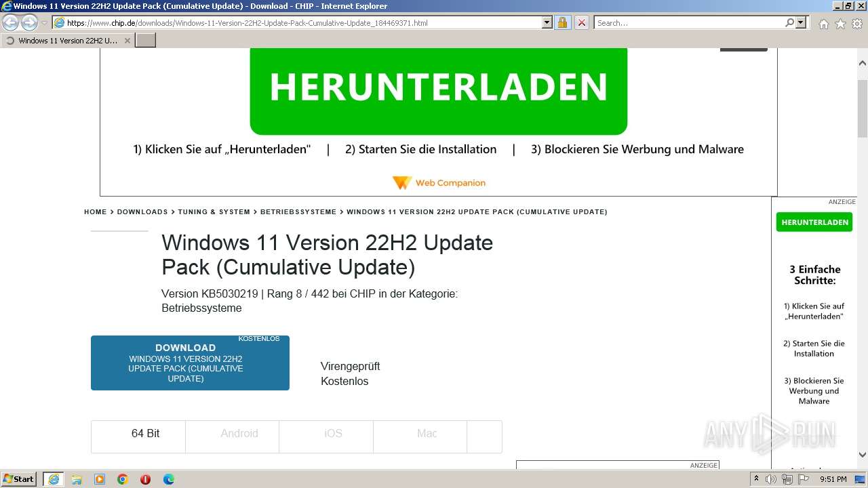Open Favorites with the star icon
The width and height of the screenshot is (868, 488).
(840, 24)
